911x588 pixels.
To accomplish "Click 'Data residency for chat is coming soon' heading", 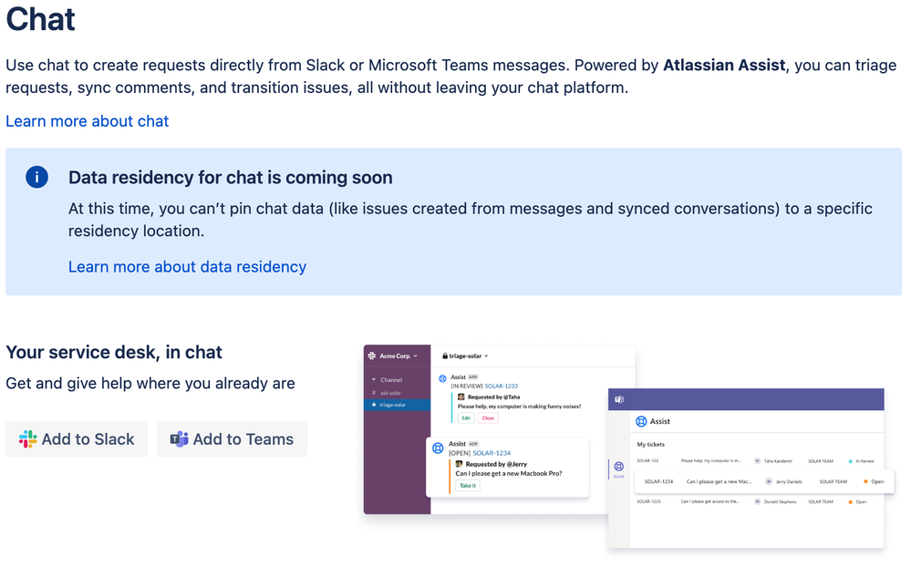I will pos(230,177).
